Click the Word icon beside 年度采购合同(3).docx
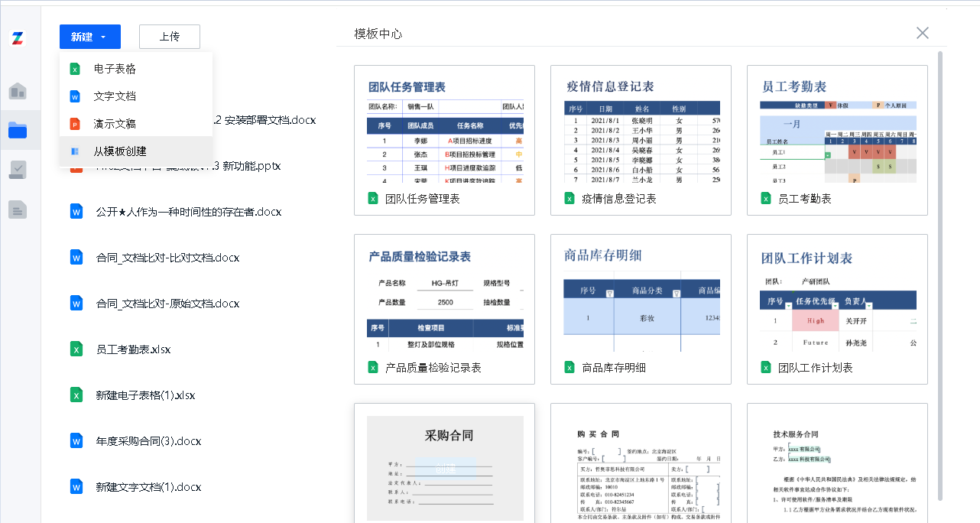The image size is (980, 523). (x=76, y=440)
